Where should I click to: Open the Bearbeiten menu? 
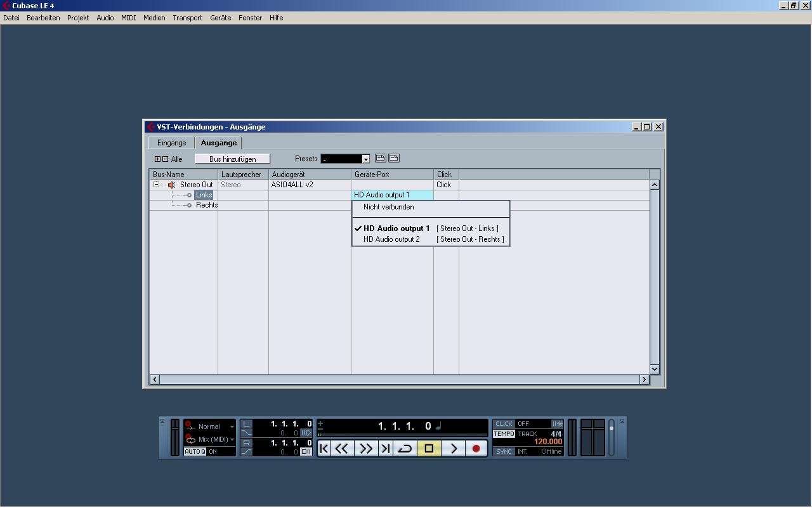pyautogui.click(x=43, y=18)
